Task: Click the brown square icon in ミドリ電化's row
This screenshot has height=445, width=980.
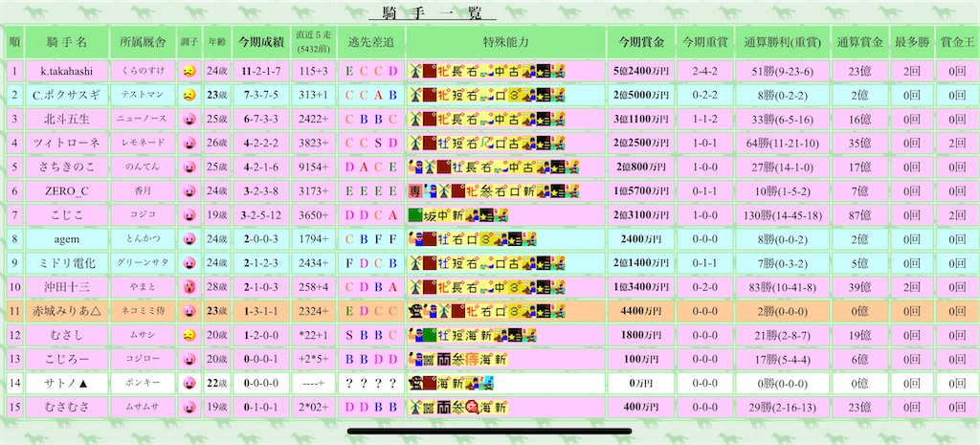Action: click(430, 263)
